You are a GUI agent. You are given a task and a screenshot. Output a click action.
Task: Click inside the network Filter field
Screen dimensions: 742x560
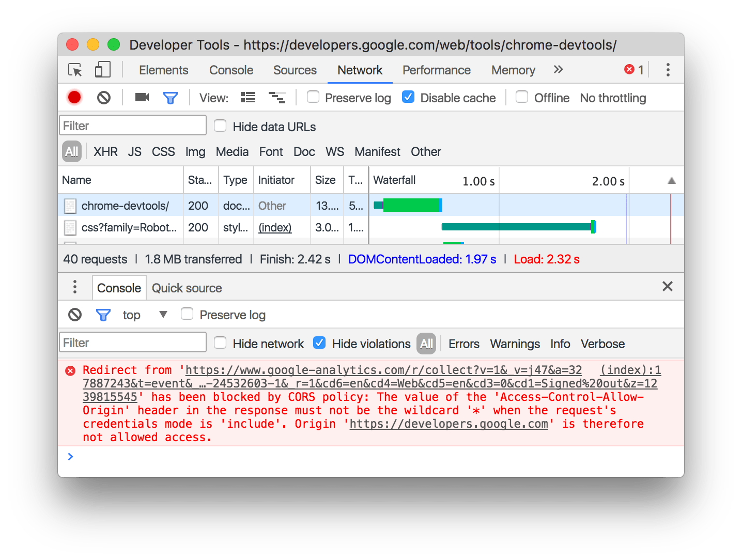132,125
